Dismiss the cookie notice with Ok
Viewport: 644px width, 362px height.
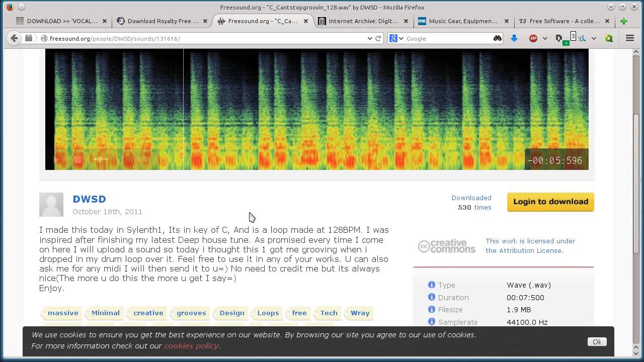(597, 341)
